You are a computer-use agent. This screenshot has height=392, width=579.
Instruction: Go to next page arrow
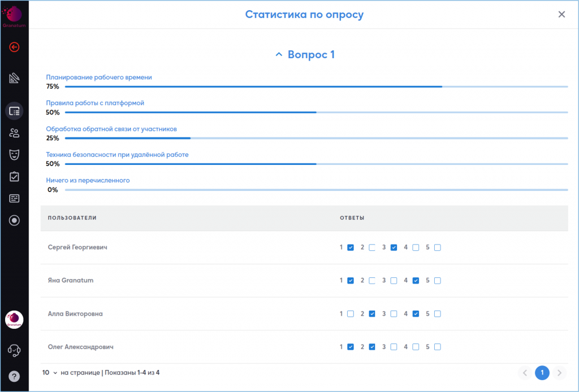click(559, 373)
